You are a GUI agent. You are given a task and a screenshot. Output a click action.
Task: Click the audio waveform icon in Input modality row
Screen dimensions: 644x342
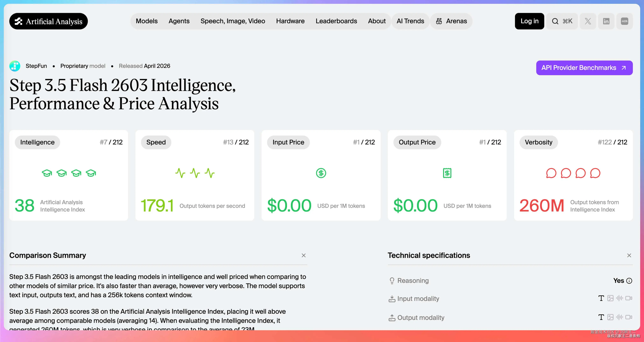click(619, 298)
